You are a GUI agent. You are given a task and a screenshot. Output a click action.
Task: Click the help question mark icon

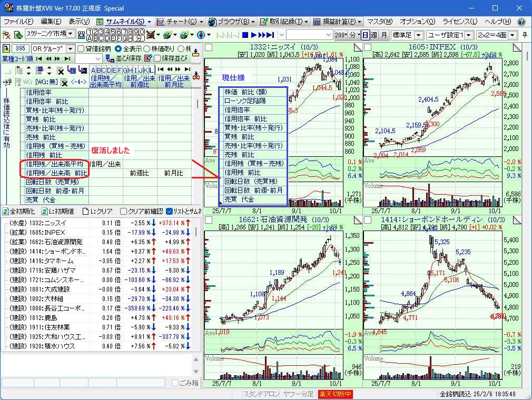pyautogui.click(x=521, y=22)
